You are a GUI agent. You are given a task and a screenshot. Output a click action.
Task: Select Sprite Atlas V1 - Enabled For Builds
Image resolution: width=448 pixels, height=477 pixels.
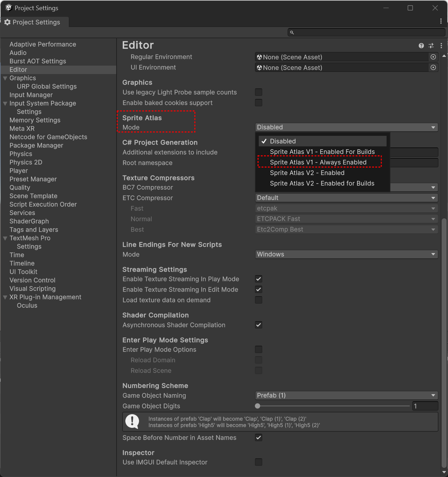pyautogui.click(x=323, y=152)
